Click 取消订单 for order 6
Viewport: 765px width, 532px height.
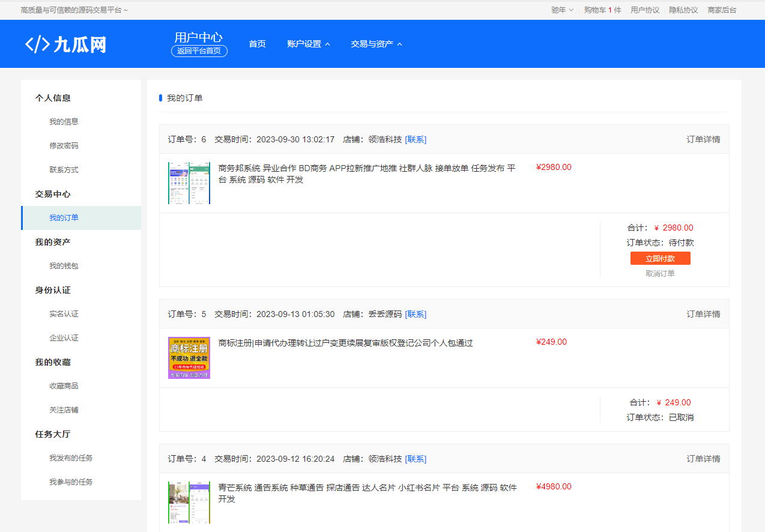point(660,273)
